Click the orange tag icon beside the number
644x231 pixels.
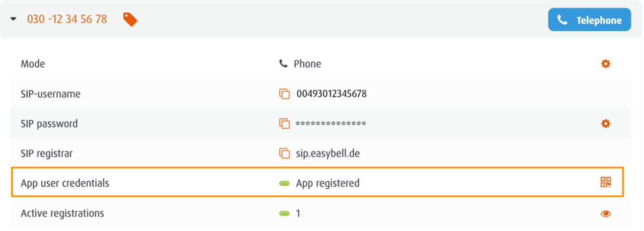click(x=130, y=20)
